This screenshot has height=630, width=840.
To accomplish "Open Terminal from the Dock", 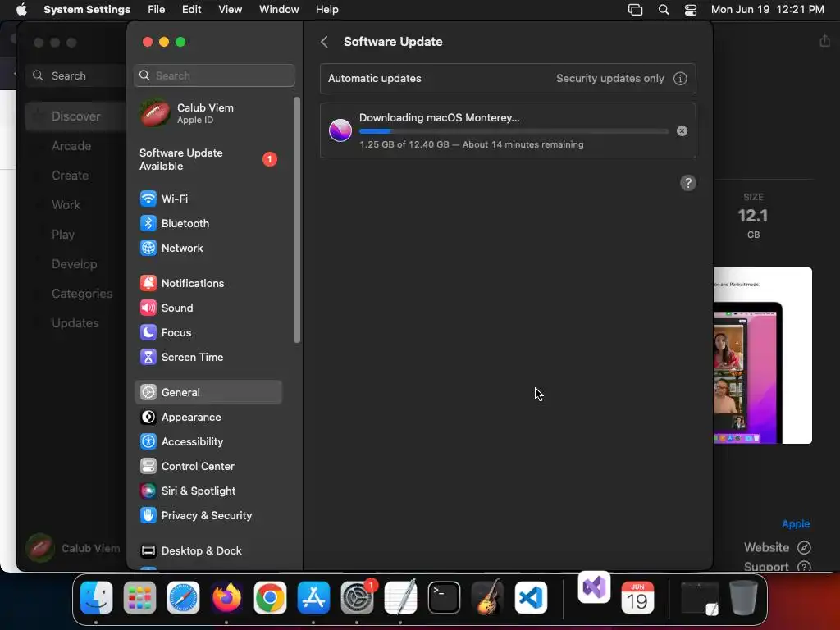I will point(444,597).
